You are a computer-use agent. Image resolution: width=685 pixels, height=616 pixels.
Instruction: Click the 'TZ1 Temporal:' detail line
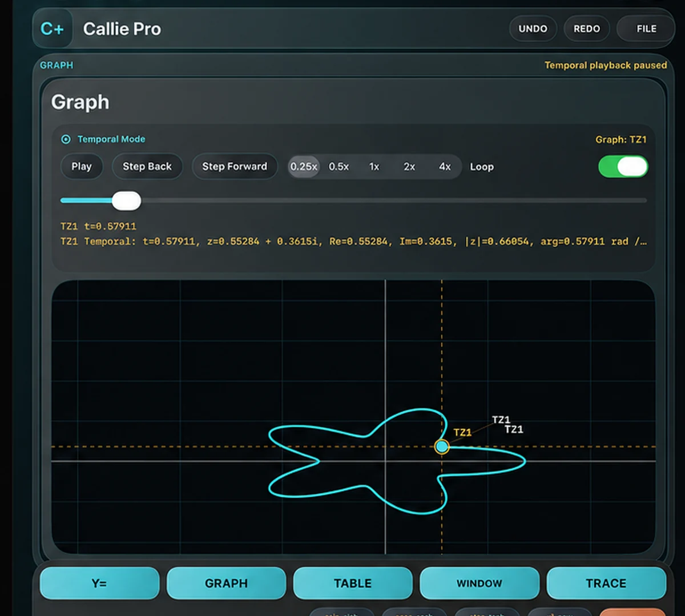pos(353,241)
